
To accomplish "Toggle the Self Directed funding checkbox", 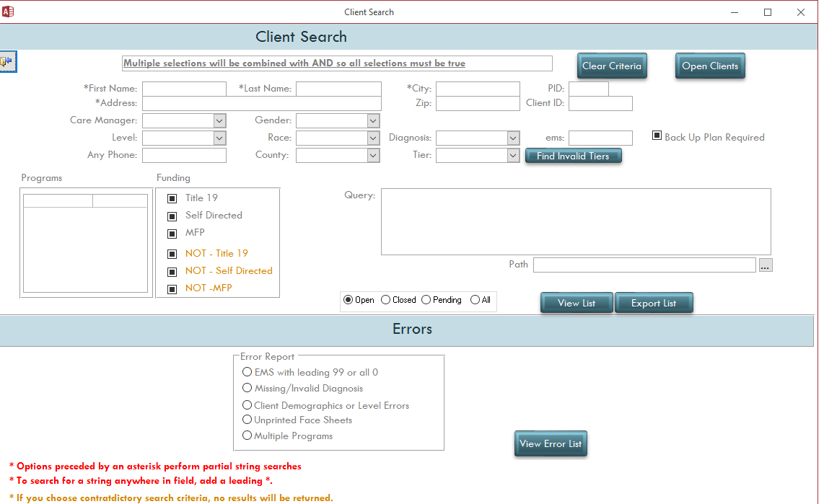I will click(x=172, y=216).
